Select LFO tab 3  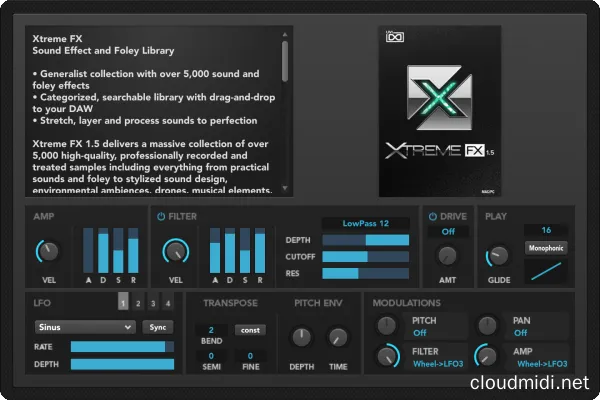pyautogui.click(x=153, y=303)
